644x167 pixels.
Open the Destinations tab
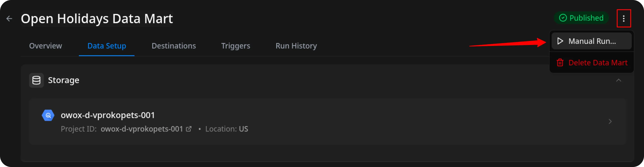click(174, 46)
